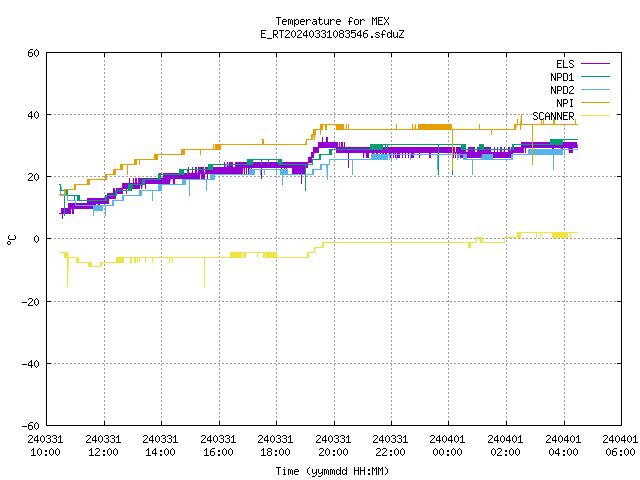
Task: Click the x-axis tick 240401 00:00
Action: [x=448, y=446]
